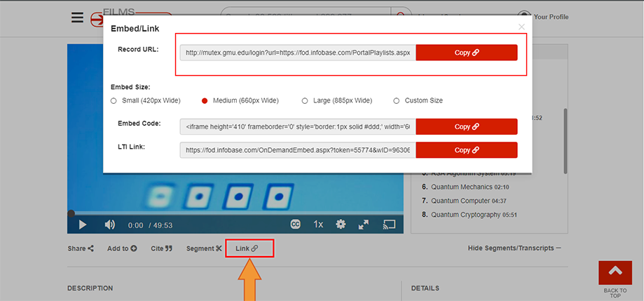
Task: Copy the Record URL
Action: pyautogui.click(x=467, y=53)
